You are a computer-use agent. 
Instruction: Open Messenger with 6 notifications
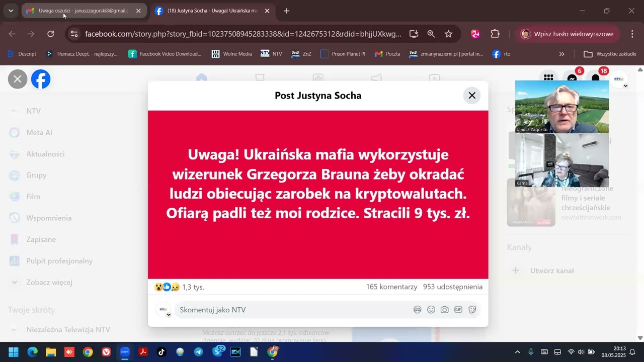click(x=572, y=78)
